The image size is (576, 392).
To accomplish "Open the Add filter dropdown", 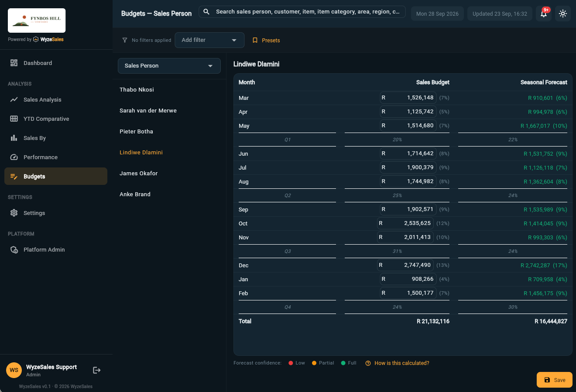I will [x=209, y=40].
